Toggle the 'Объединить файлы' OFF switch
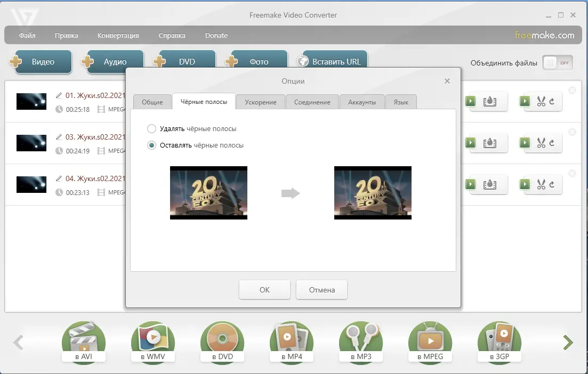This screenshot has height=374, width=588. [x=557, y=63]
